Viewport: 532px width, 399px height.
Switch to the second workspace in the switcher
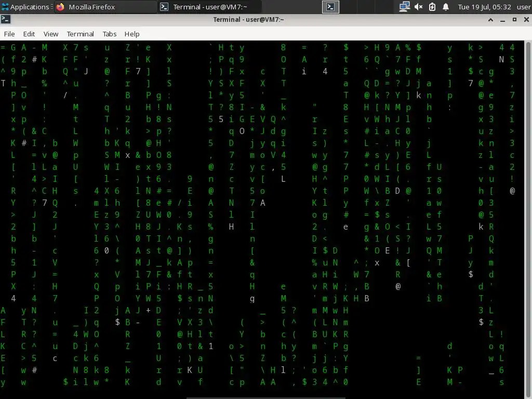[x=348, y=7]
